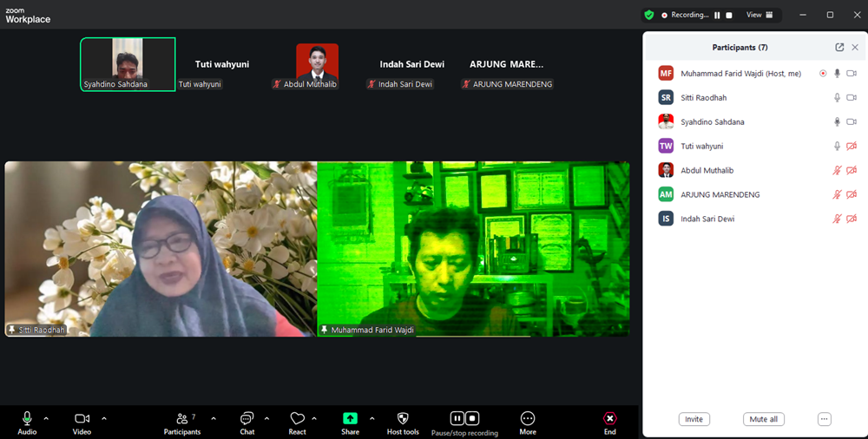
Task: Click ARJUNG MARENDENG muted microphone icon in list
Action: pyautogui.click(x=837, y=194)
